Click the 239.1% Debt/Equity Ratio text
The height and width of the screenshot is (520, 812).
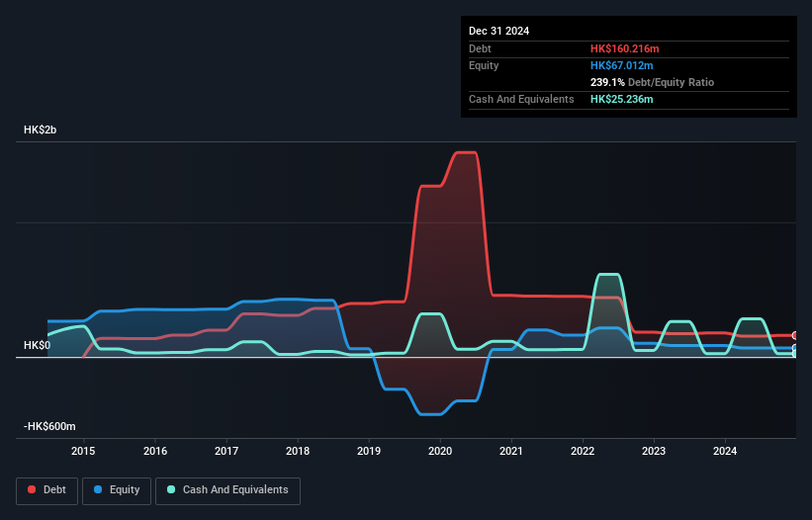click(652, 82)
